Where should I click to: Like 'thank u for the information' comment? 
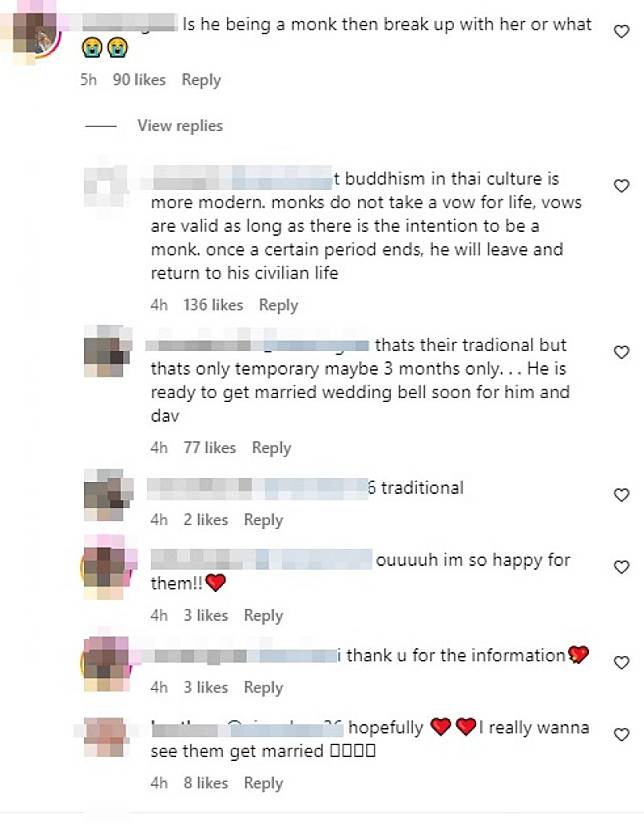tap(621, 663)
